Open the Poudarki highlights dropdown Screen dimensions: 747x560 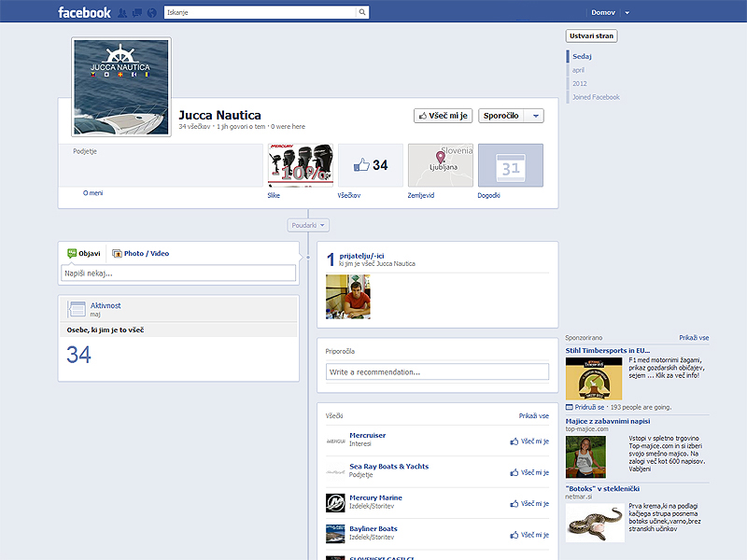coord(308,225)
